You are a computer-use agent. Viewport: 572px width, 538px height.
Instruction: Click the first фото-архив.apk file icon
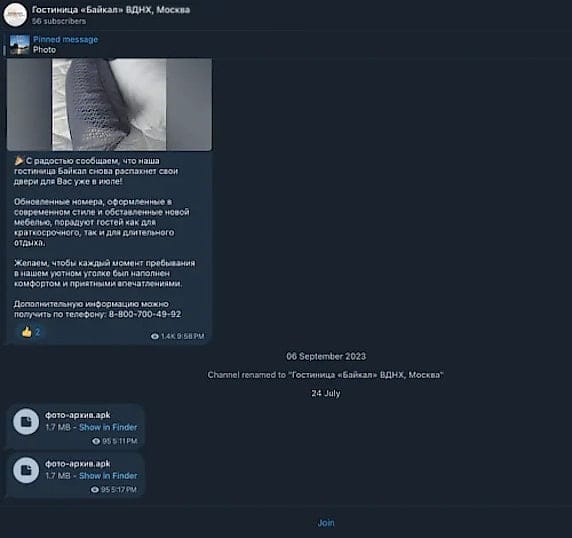26,422
